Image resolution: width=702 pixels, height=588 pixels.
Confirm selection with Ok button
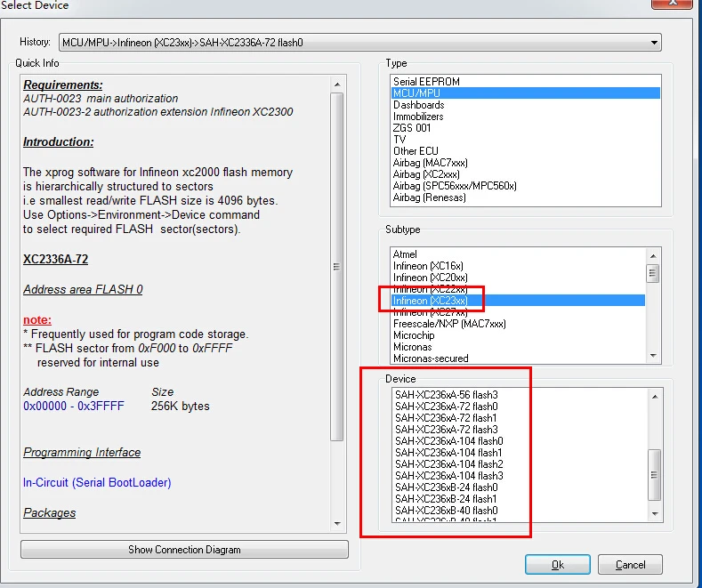click(557, 565)
